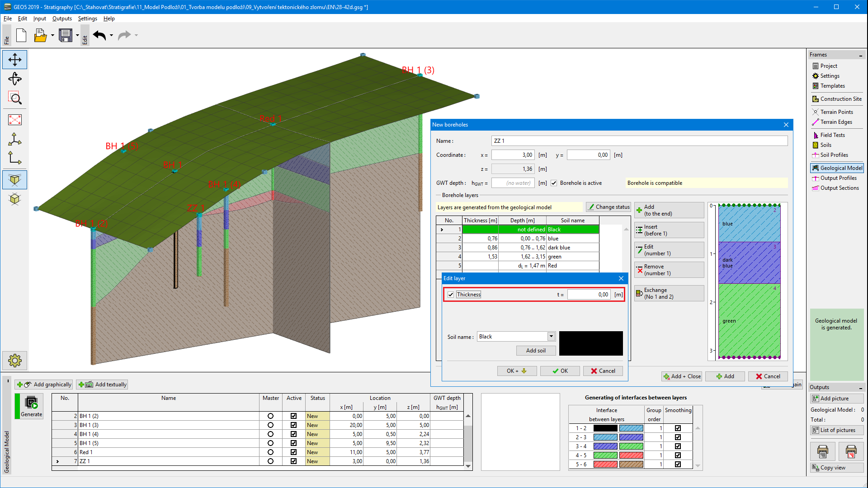868x488 pixels.
Task: Click the Add soil button
Action: [x=536, y=351]
